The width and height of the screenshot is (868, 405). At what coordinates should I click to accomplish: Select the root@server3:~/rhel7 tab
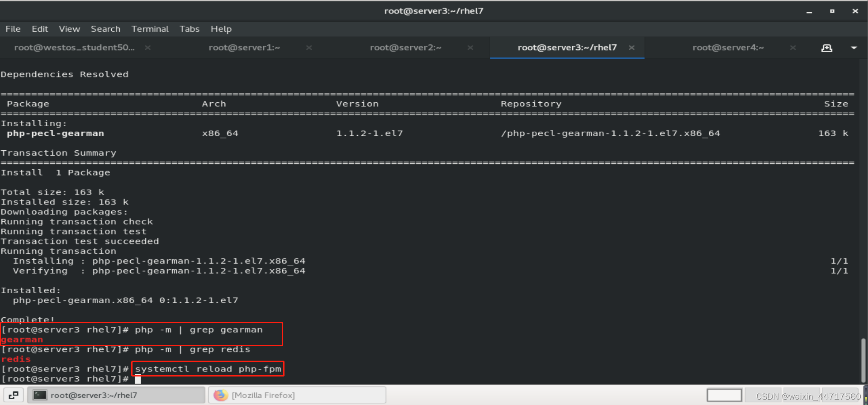click(x=567, y=48)
